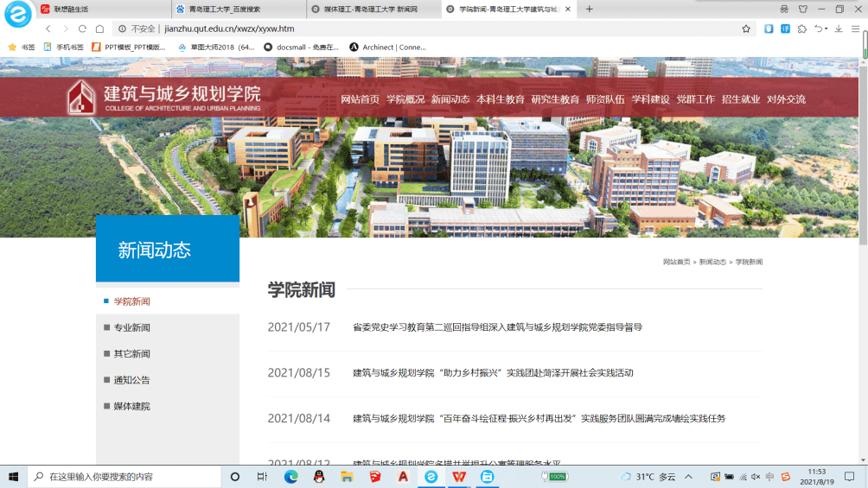Click 网站首页 in the breadcrumb
This screenshot has height=488, width=868.
676,262
